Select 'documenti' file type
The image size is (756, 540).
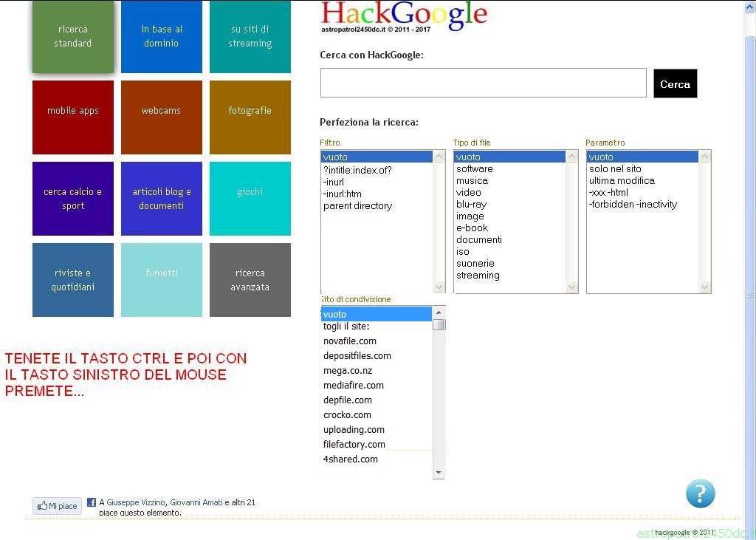[x=509, y=239]
